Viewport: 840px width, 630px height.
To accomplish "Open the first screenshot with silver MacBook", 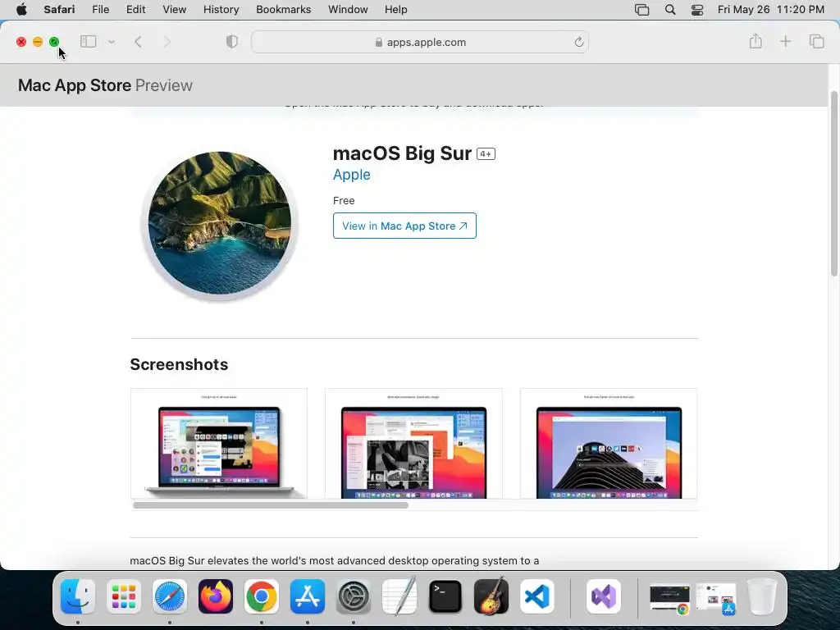I will pyautogui.click(x=219, y=444).
